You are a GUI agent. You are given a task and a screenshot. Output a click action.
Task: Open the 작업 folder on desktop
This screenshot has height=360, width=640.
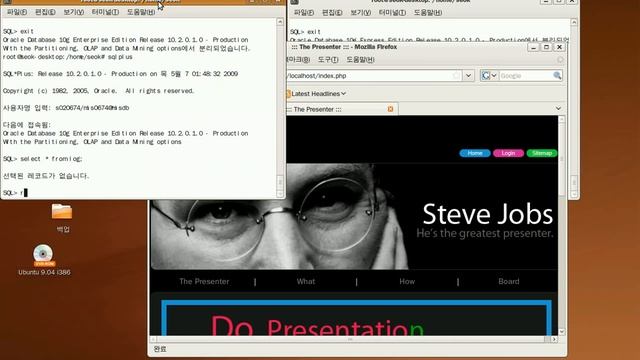coord(62,212)
